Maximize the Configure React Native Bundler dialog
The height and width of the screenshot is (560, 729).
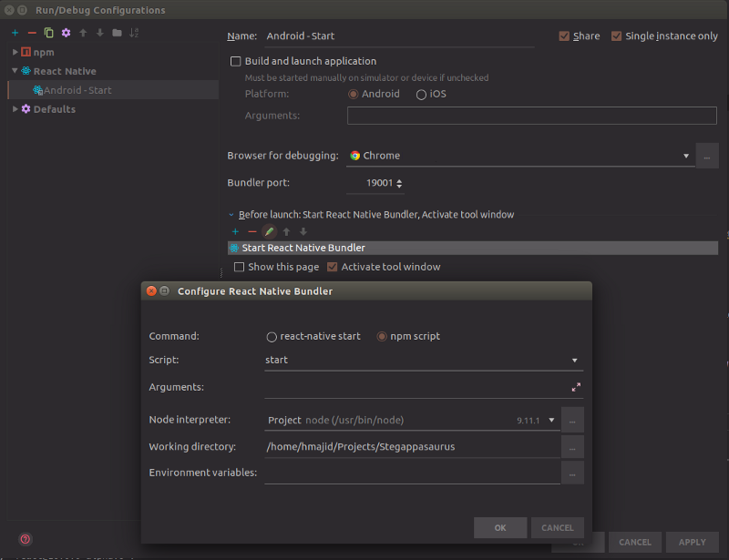tap(165, 290)
